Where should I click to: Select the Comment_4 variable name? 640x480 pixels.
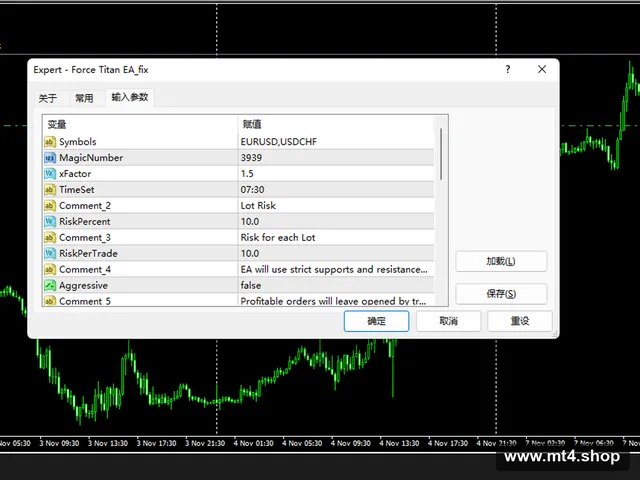[85, 269]
